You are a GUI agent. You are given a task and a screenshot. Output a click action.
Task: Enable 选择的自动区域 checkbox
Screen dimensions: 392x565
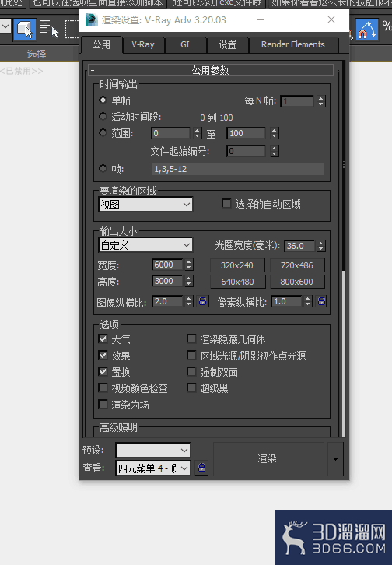point(226,204)
